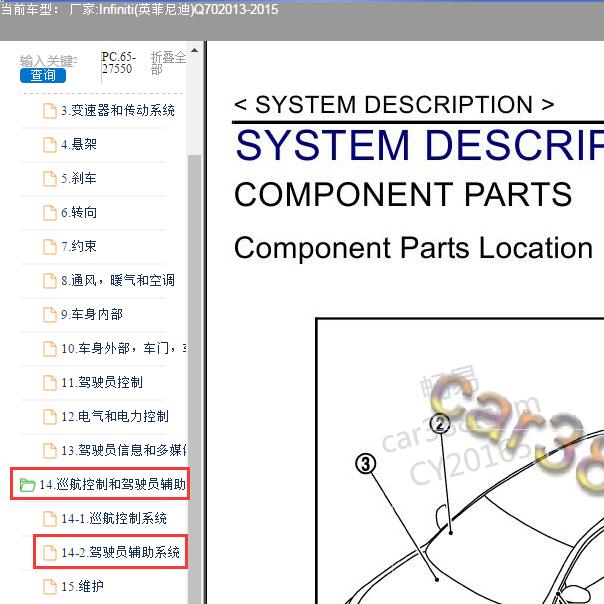Click page icon beside 15.维护
604x604 pixels.
[50, 587]
